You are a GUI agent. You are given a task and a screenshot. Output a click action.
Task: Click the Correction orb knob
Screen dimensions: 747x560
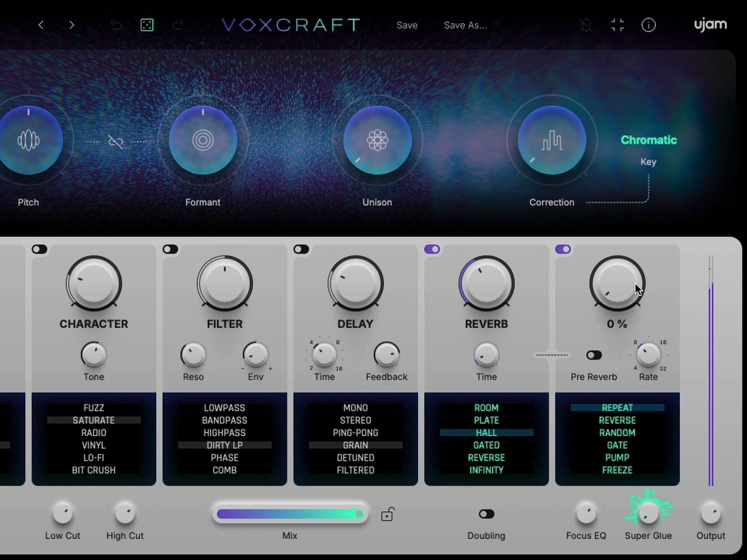coord(551,141)
